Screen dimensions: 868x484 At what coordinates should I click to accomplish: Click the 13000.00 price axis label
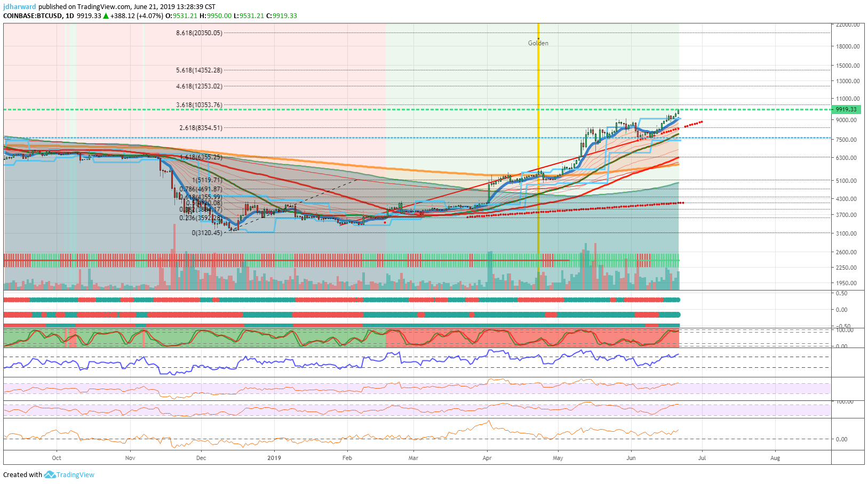848,81
